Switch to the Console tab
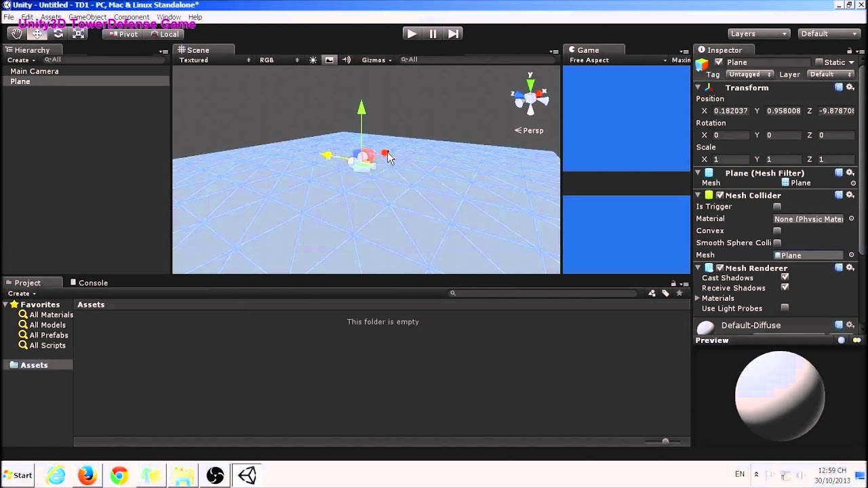This screenshot has width=868, height=488. [x=89, y=283]
